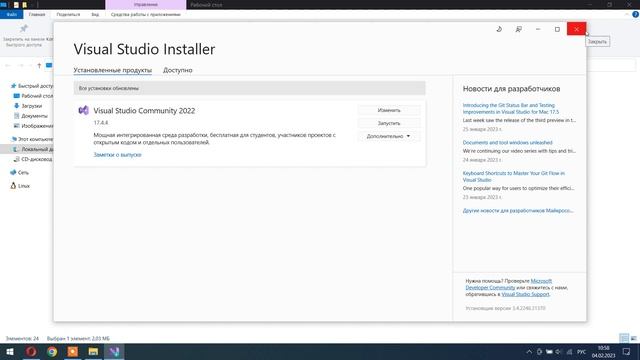Image resolution: width=640 pixels, height=360 pixels.
Task: Open the orange app icon on taskbar
Action: pyautogui.click(x=73, y=351)
